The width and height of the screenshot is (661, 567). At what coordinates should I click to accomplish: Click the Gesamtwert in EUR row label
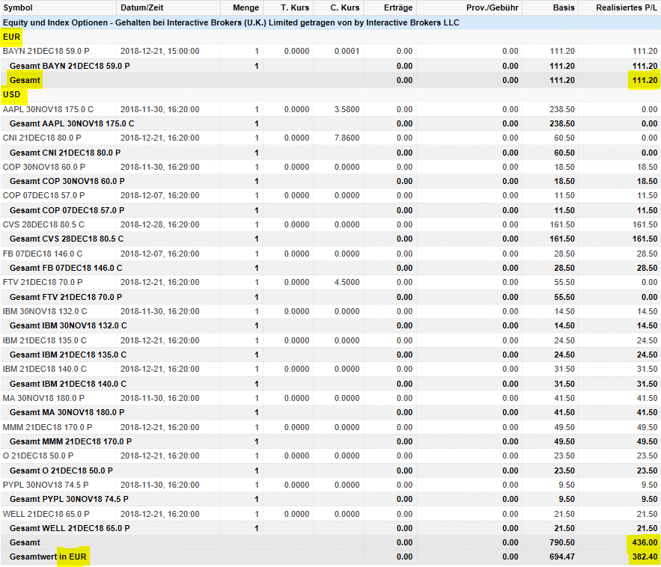tap(48, 557)
